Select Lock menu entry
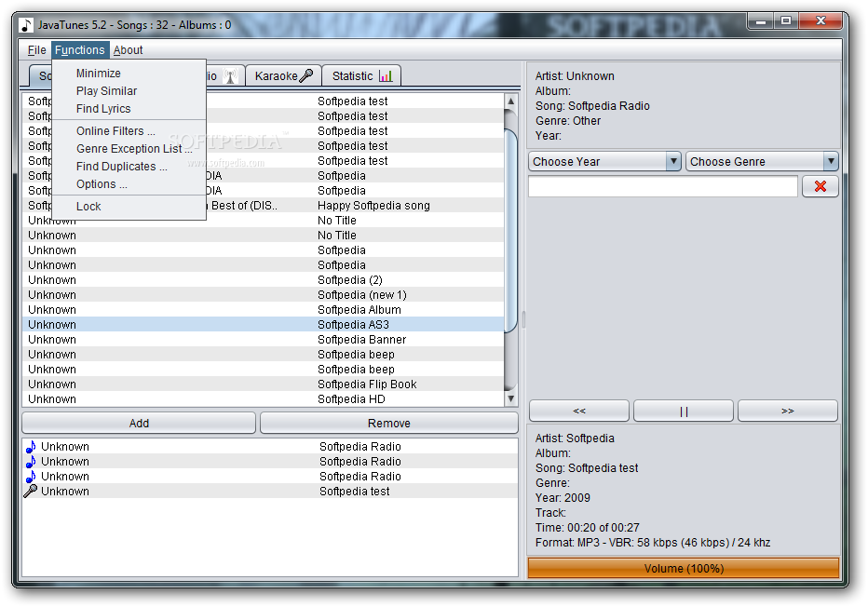Image resolution: width=868 pixels, height=607 pixels. tap(129, 207)
